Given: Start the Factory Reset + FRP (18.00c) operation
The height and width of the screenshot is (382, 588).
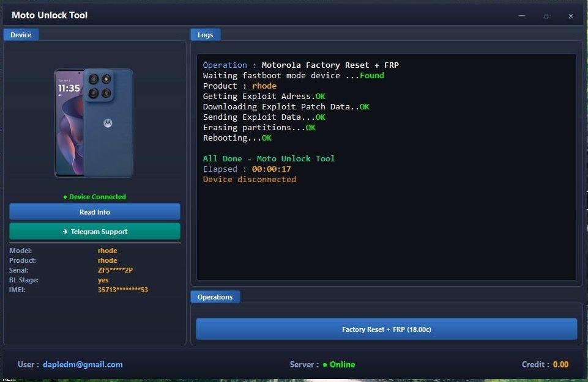Looking at the screenshot, I should coord(385,329).
